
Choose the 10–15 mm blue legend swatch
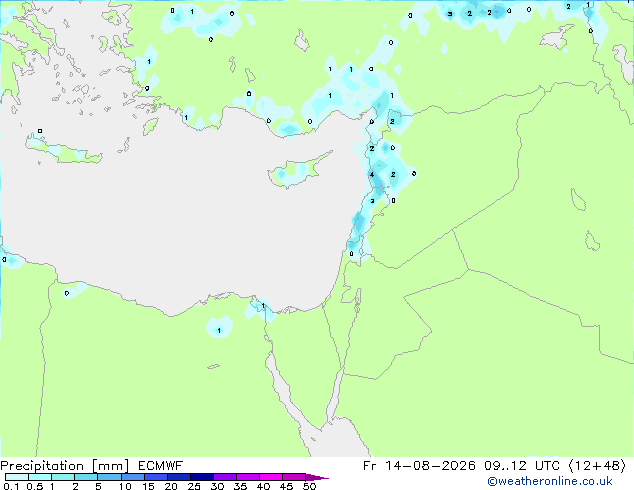132,477
